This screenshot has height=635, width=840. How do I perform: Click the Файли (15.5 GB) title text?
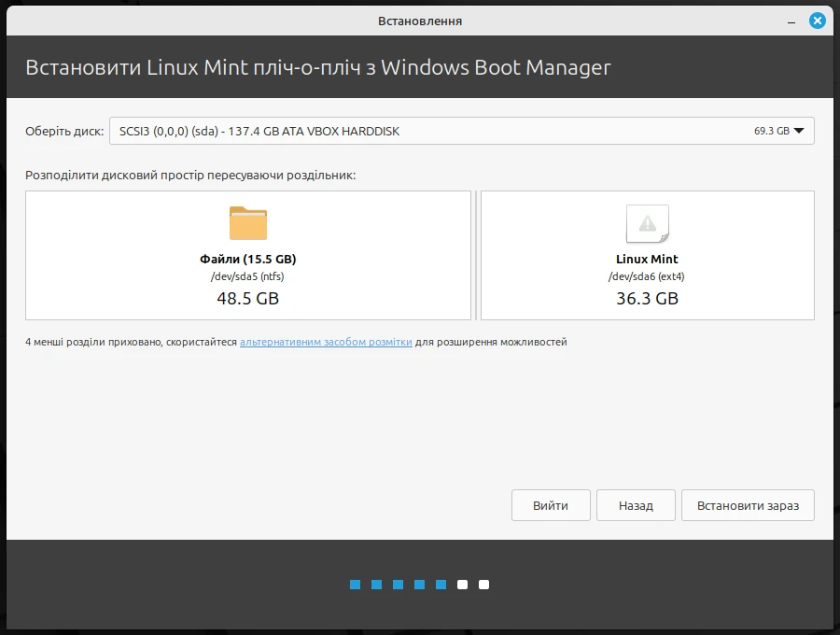248,260
